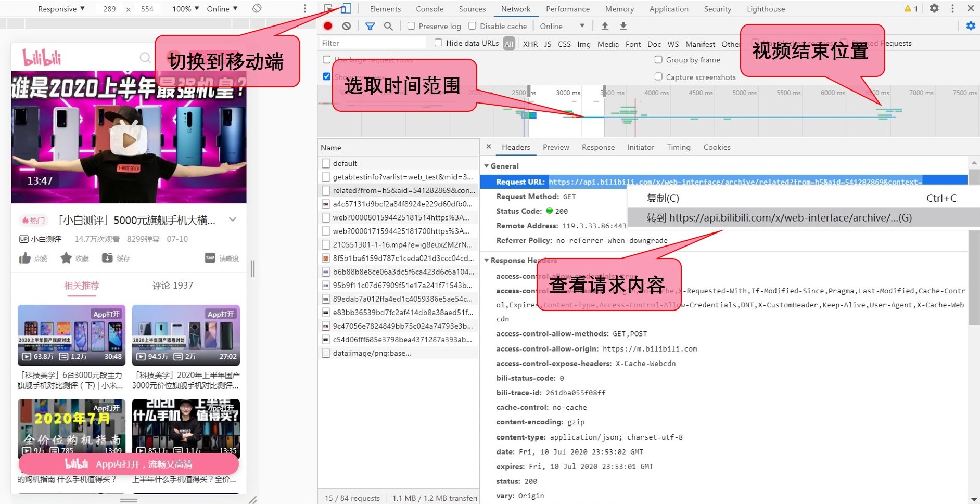
Task: Toggle the device toolbar icon
Action: coord(346,8)
